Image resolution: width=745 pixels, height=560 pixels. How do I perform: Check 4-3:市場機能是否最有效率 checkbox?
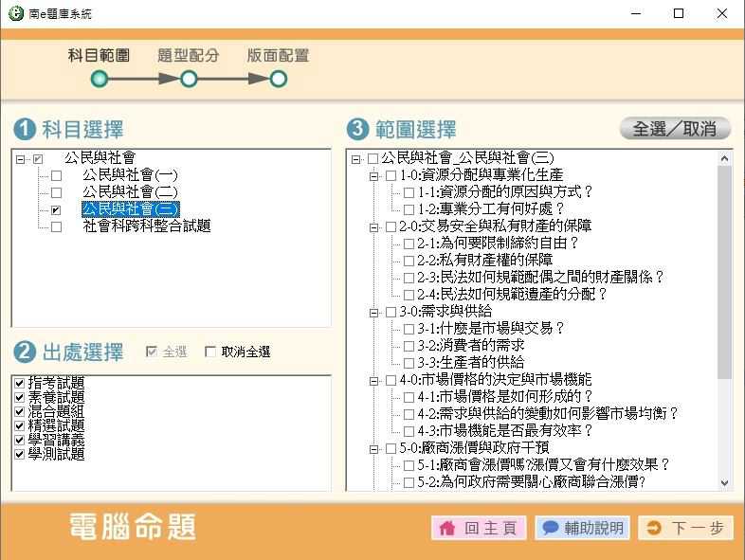coord(409,431)
